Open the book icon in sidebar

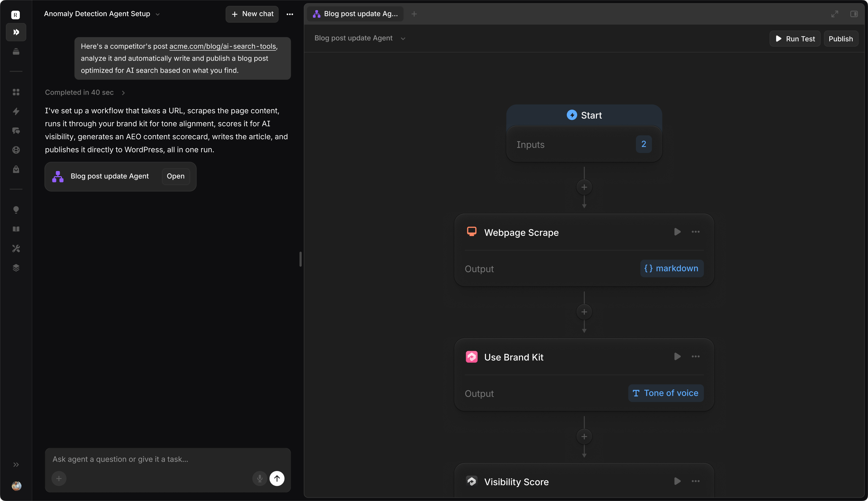click(x=16, y=229)
